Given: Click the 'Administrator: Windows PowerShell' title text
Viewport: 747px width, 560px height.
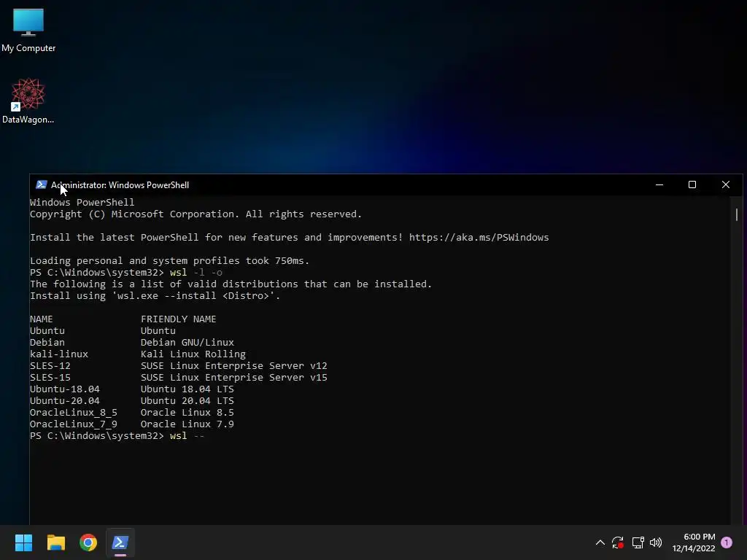Looking at the screenshot, I should tap(120, 184).
